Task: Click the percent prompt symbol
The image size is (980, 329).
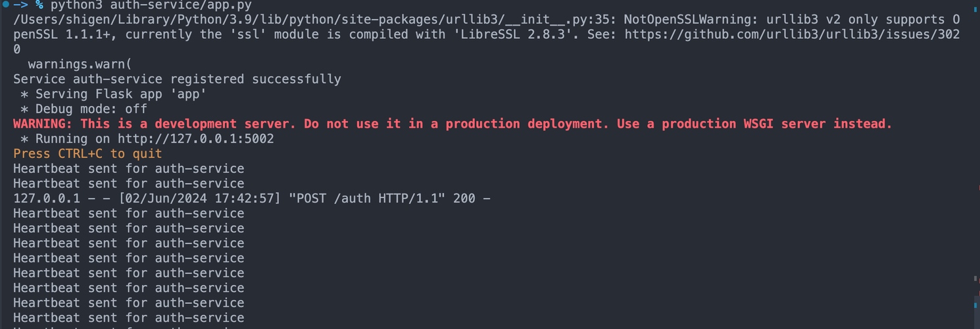Action: tap(39, 4)
